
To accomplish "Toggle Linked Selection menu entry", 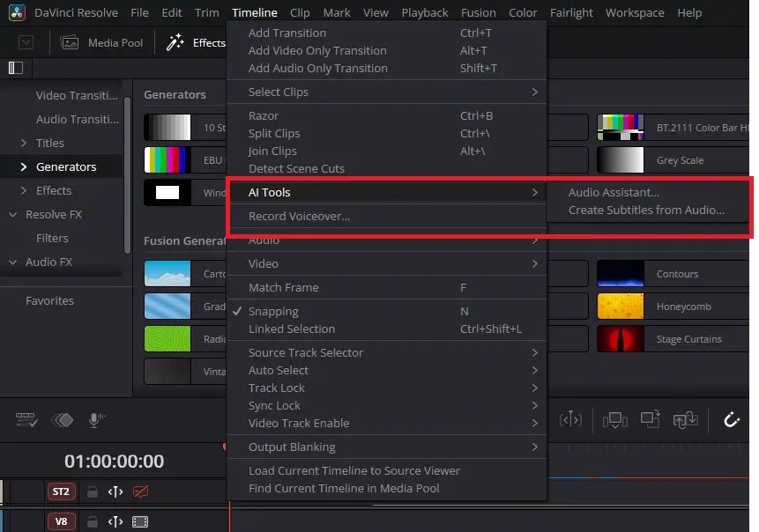I will (387, 329).
